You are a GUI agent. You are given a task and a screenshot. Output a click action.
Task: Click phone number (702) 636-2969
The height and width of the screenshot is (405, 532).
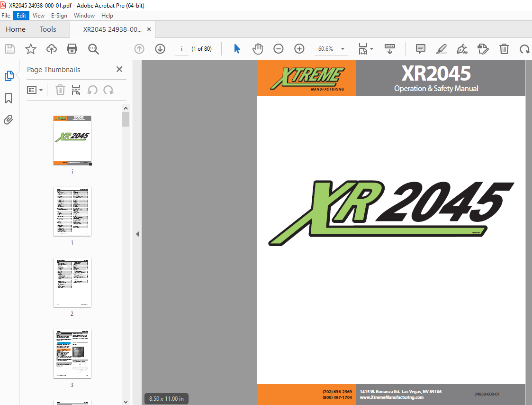pyautogui.click(x=337, y=392)
